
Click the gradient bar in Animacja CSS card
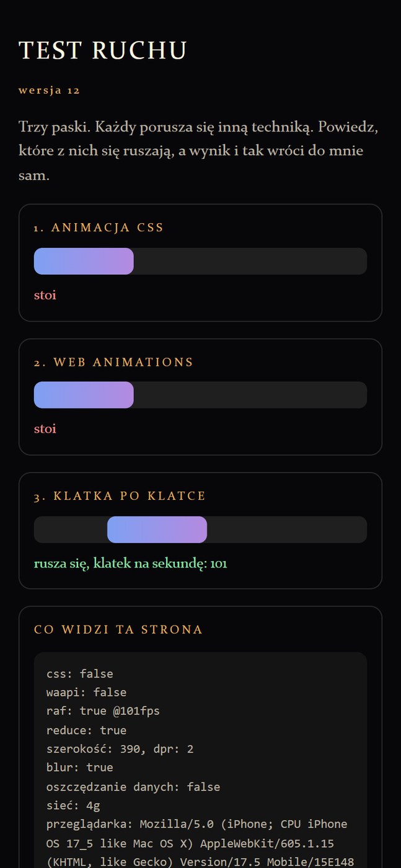tap(84, 261)
